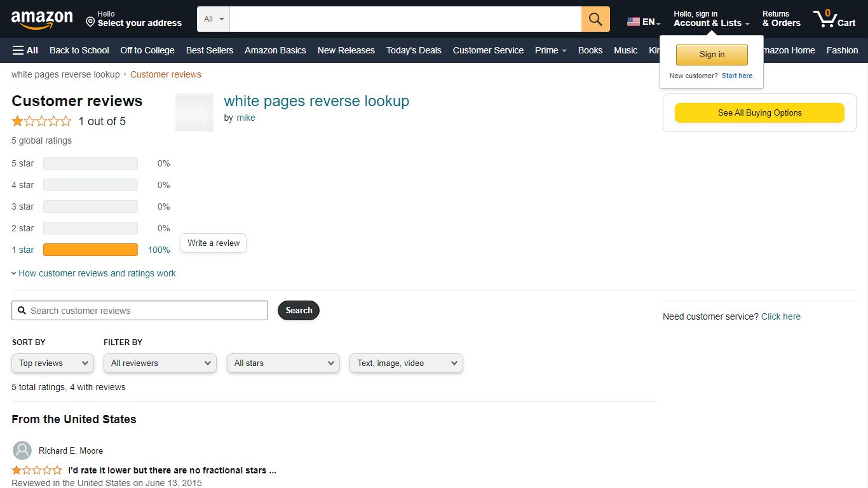The height and width of the screenshot is (488, 868).
Task: Open the All hamburger menu
Action: 25,50
